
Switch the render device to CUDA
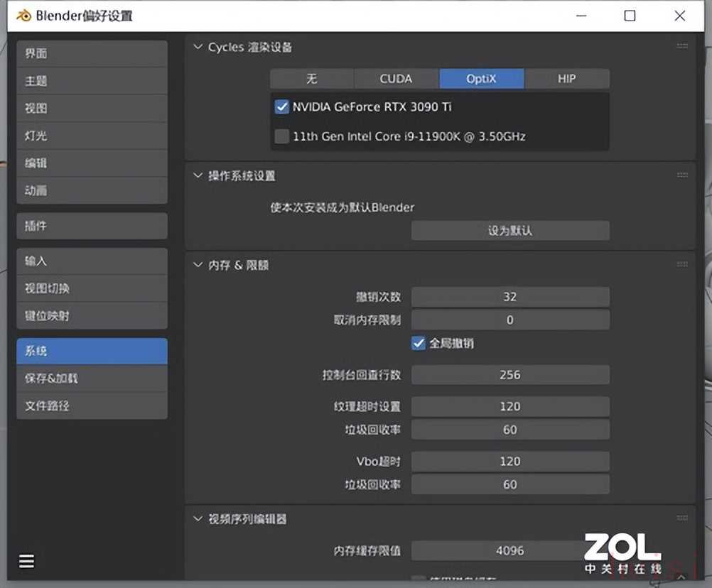pos(397,79)
